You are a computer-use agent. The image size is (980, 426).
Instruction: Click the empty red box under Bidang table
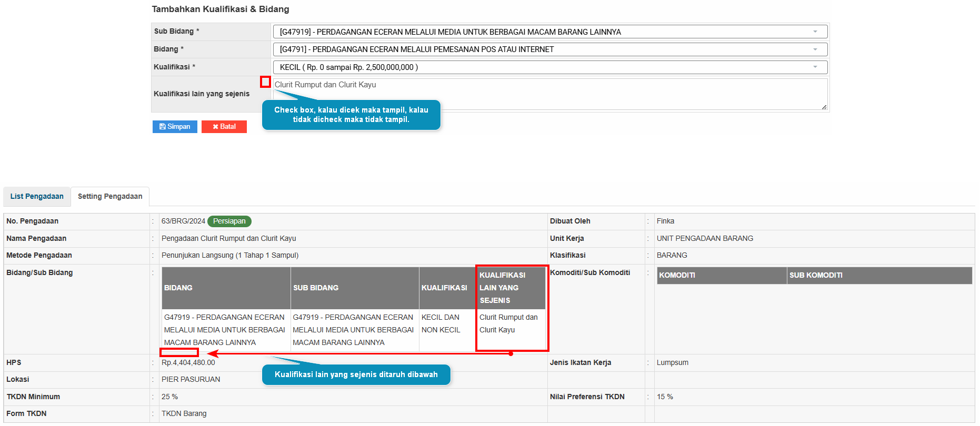click(179, 352)
